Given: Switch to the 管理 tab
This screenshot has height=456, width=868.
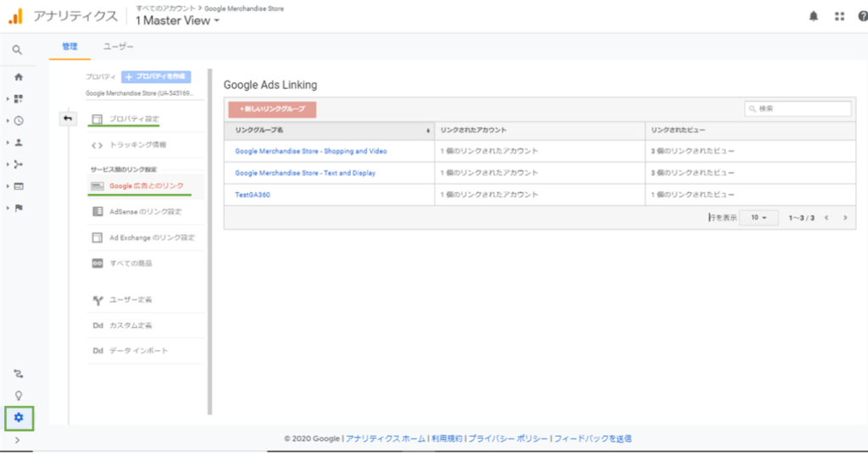Looking at the screenshot, I should pyautogui.click(x=70, y=47).
